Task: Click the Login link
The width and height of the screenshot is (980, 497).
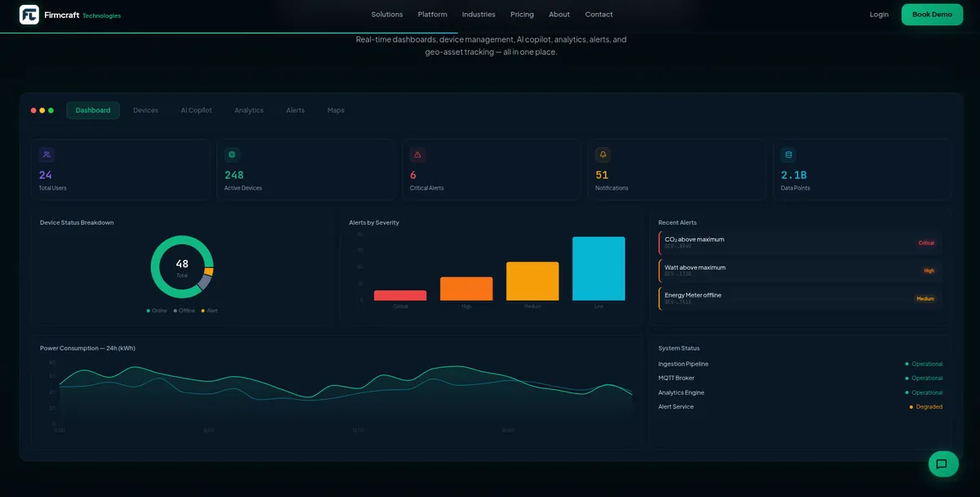Action: (879, 15)
